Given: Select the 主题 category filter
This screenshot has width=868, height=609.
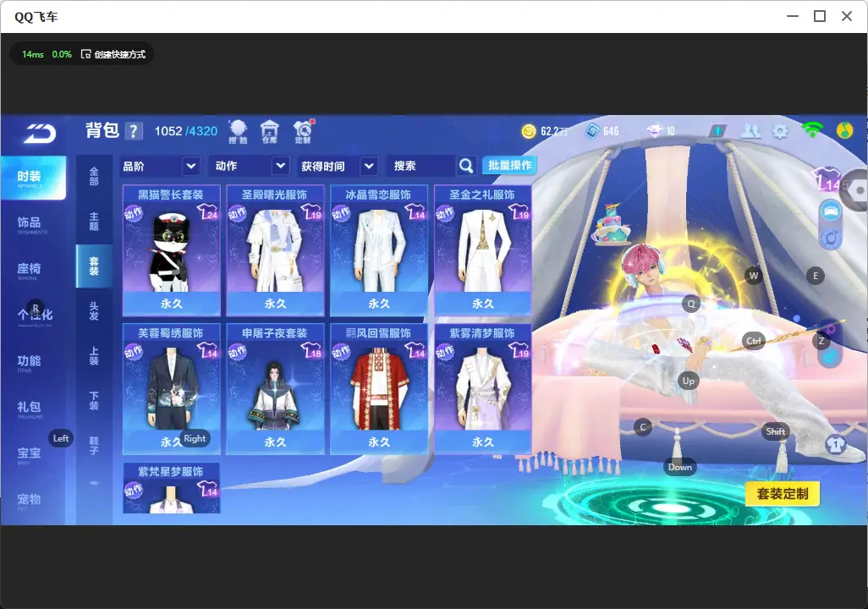Looking at the screenshot, I should click(94, 221).
